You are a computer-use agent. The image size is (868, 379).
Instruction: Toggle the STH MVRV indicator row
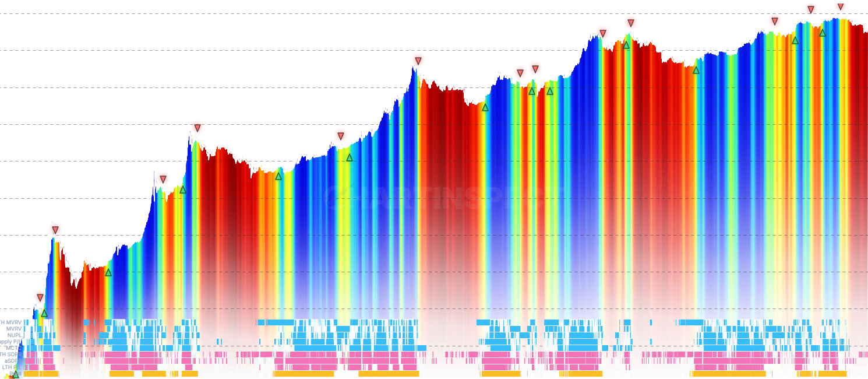tap(10, 322)
